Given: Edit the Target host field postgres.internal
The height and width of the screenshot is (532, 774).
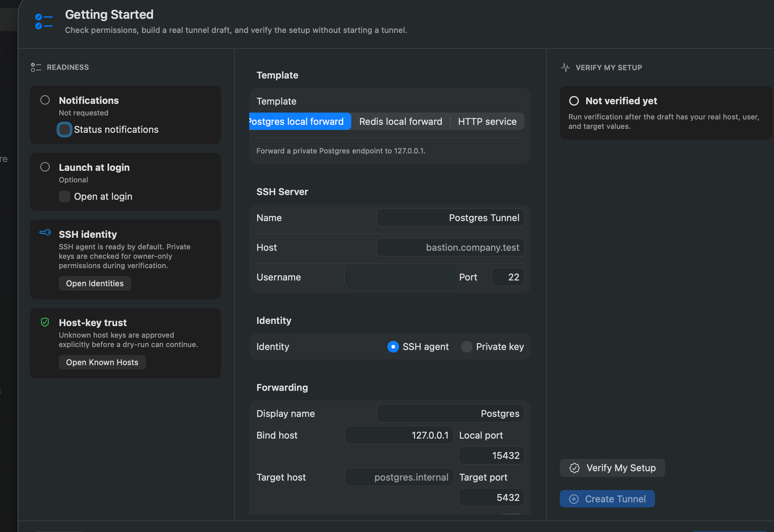Looking at the screenshot, I should (399, 477).
